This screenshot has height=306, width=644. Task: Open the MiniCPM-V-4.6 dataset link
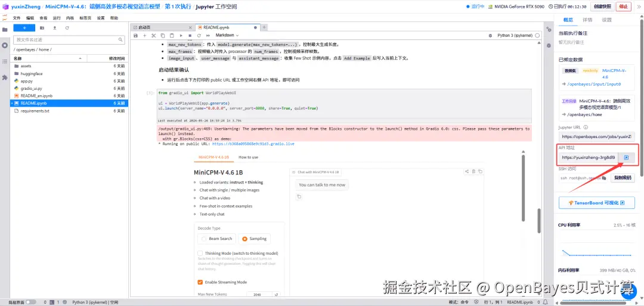coord(614,73)
